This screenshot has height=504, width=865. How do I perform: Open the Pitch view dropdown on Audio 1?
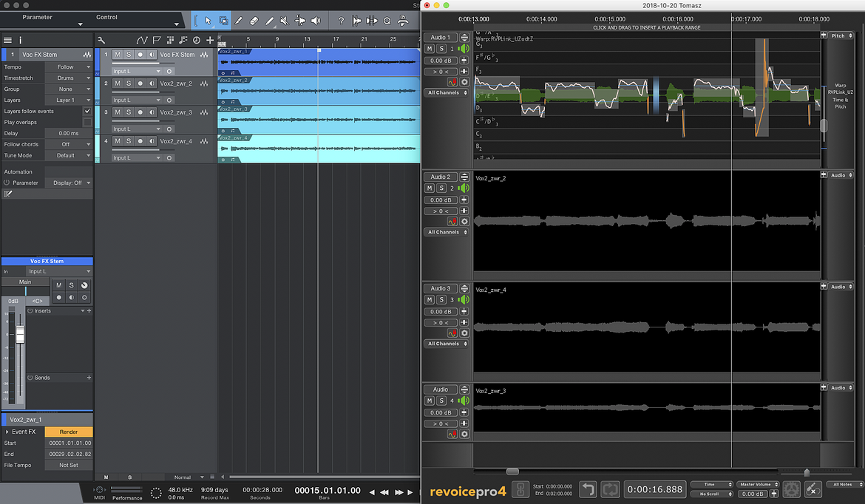841,35
